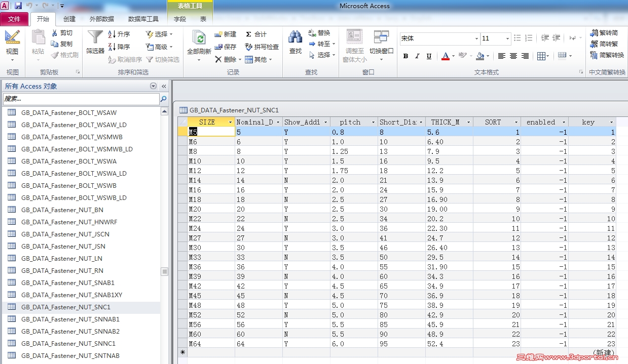This screenshot has height=364, width=628.
Task: Select the M24 cell in the SIZE column
Action: pos(211,228)
